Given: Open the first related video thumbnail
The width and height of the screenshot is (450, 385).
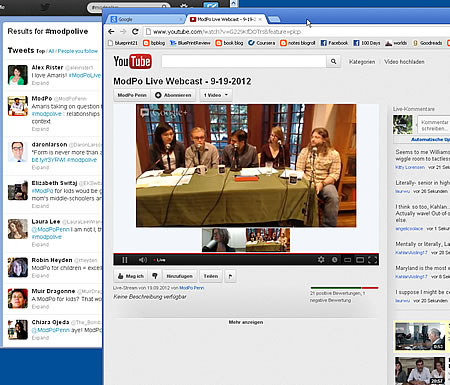Looking at the screenshot, I should coord(420,337).
